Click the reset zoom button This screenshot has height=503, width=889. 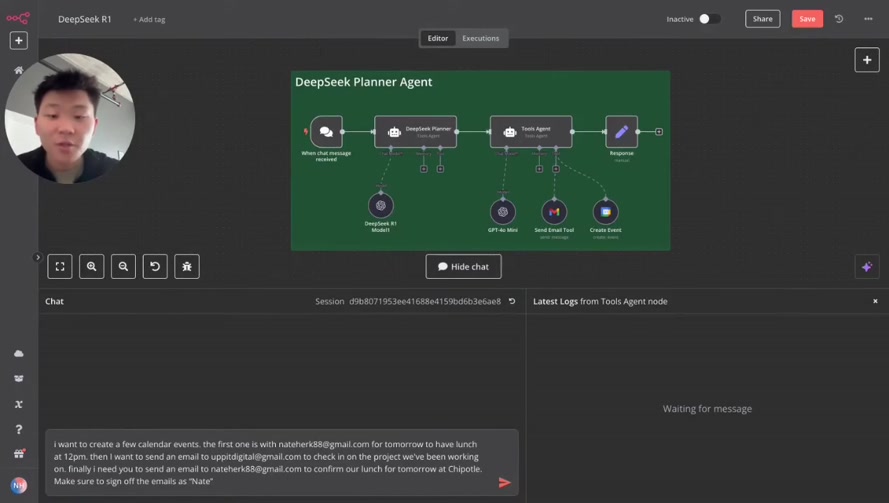point(155,267)
